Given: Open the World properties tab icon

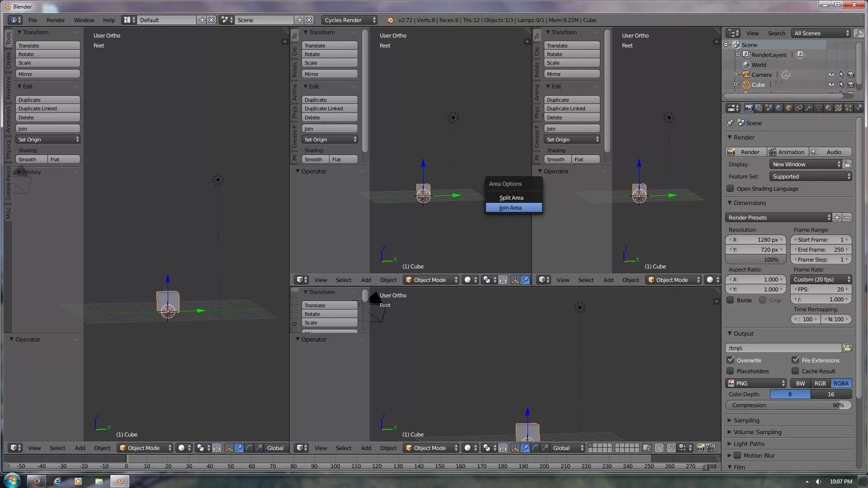Looking at the screenshot, I should coord(778,108).
